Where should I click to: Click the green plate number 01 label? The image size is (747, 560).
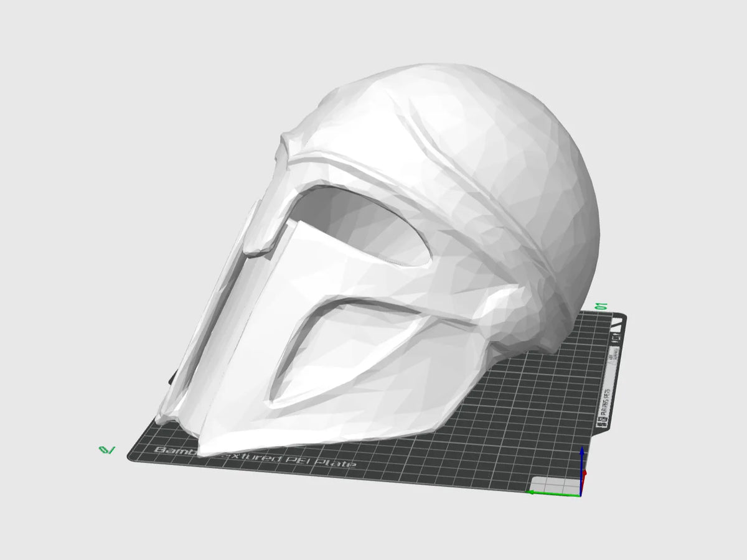tap(601, 306)
